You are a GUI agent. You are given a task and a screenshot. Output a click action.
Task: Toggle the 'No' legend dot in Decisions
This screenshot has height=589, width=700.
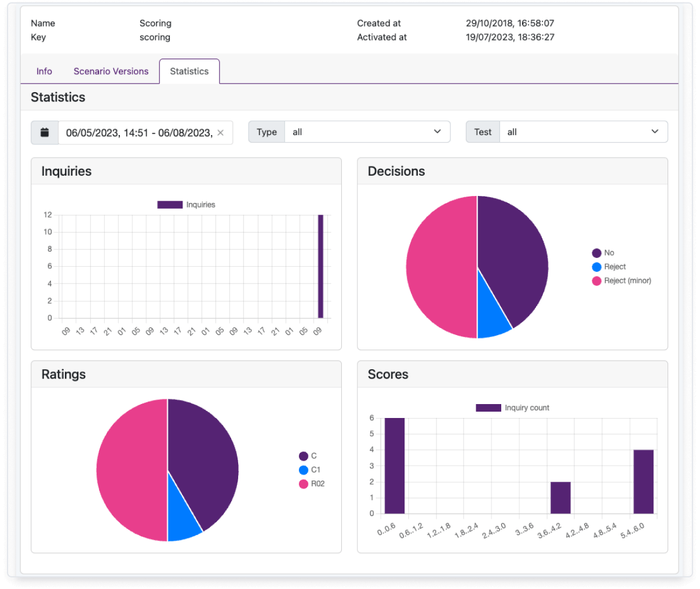click(596, 253)
